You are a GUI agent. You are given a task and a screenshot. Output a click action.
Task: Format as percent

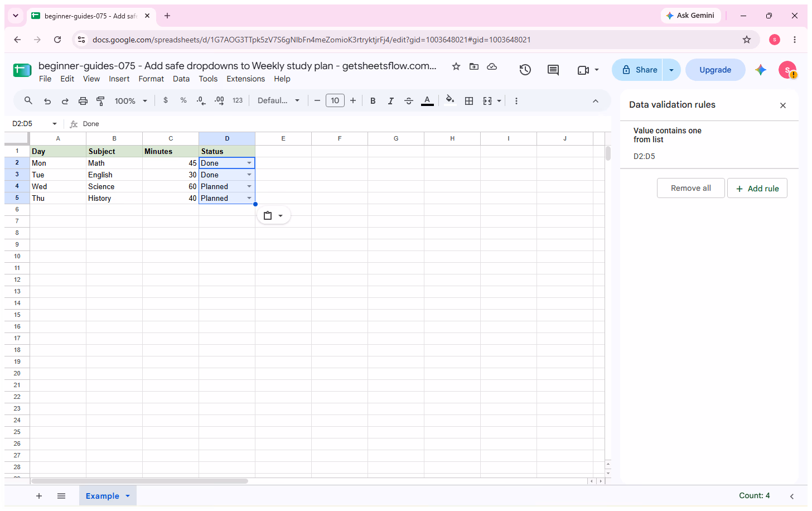183,100
